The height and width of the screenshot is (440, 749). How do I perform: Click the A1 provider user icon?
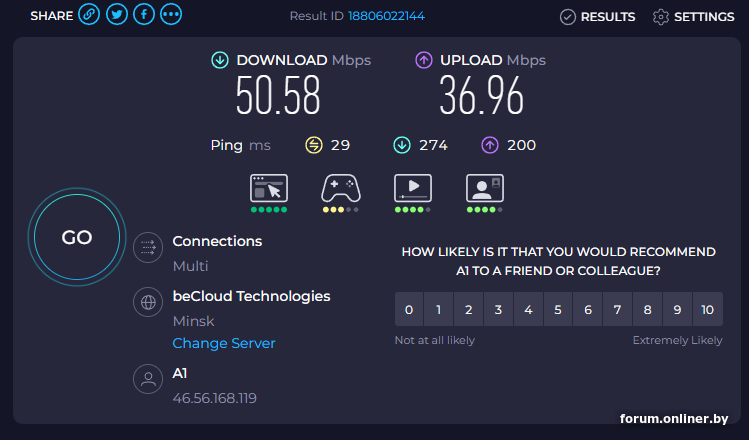149,379
